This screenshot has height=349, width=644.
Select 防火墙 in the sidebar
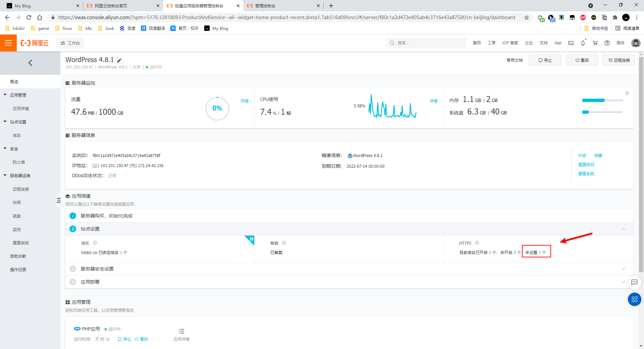pos(19,162)
